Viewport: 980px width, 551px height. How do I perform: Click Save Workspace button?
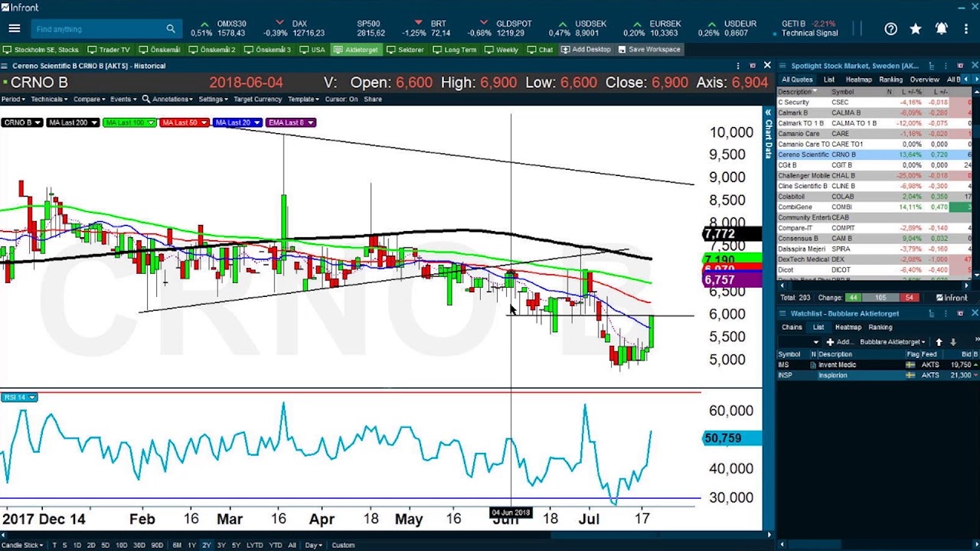tap(648, 49)
